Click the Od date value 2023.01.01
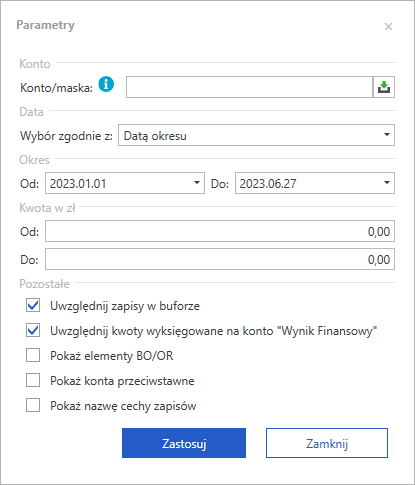The image size is (415, 485). [78, 184]
